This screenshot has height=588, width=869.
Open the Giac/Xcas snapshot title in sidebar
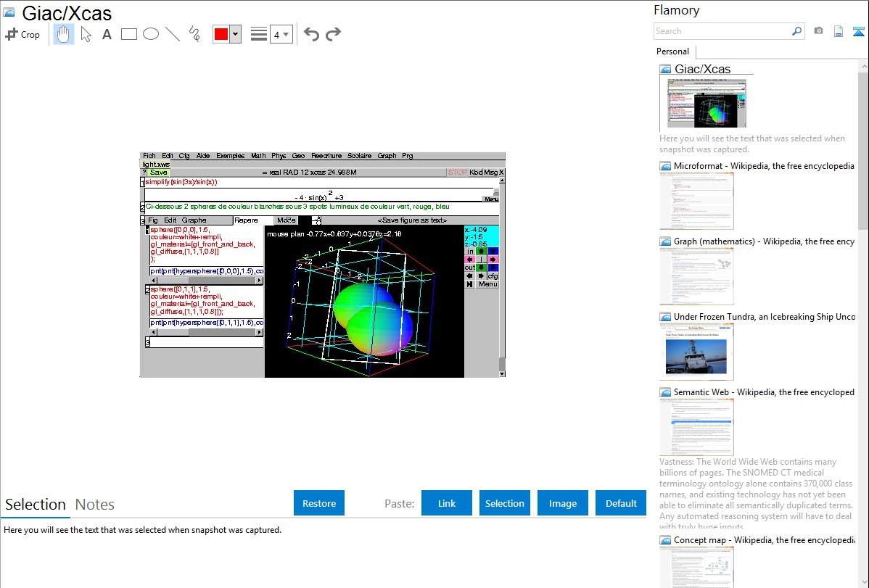(x=702, y=70)
